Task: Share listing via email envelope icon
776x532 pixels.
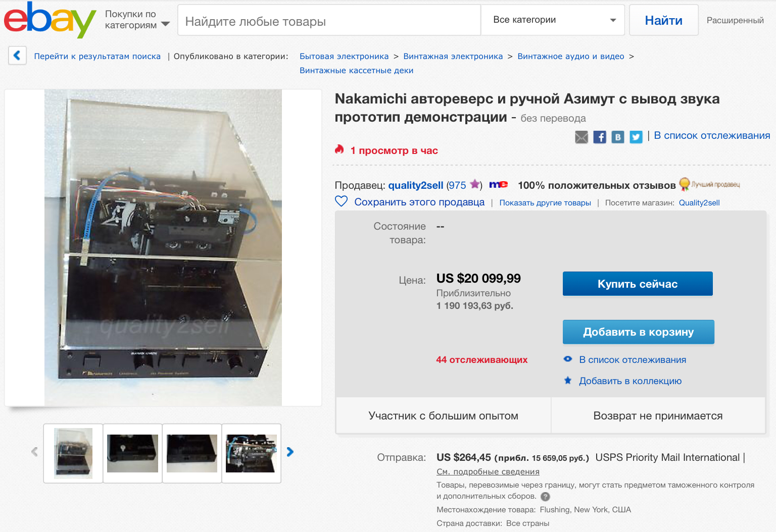Action: (x=581, y=137)
